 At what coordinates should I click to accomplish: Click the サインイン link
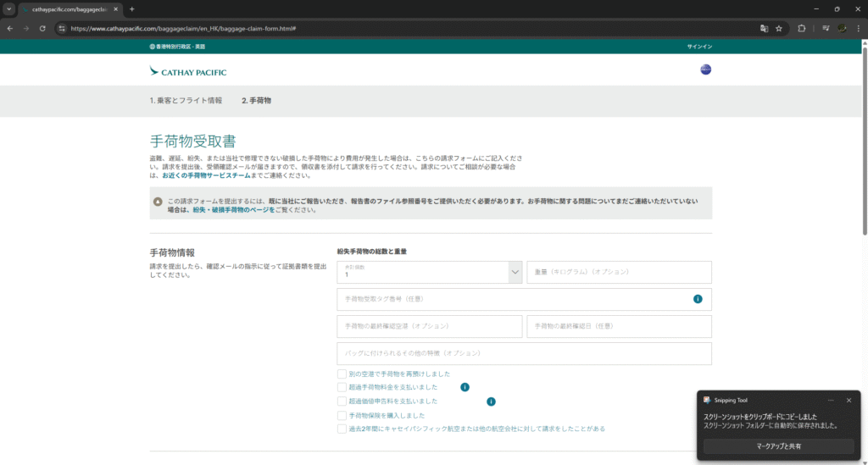[x=698, y=47]
